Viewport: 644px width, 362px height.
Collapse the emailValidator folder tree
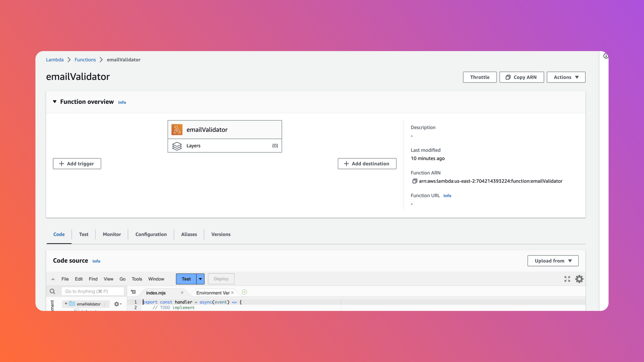coord(66,304)
